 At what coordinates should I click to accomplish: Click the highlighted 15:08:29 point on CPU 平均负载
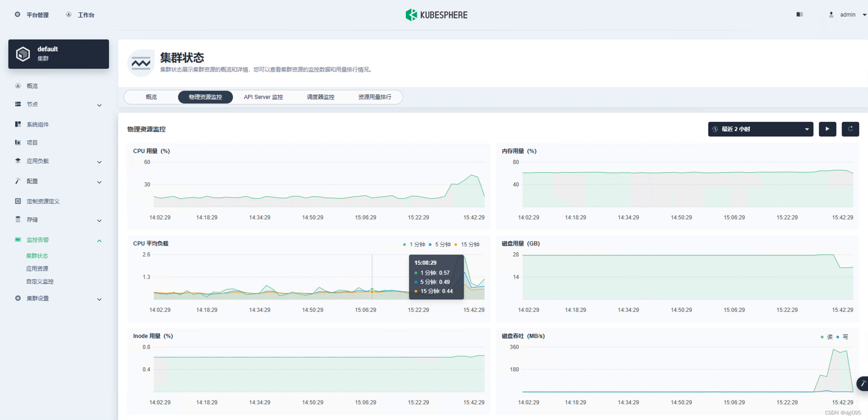[372, 291]
